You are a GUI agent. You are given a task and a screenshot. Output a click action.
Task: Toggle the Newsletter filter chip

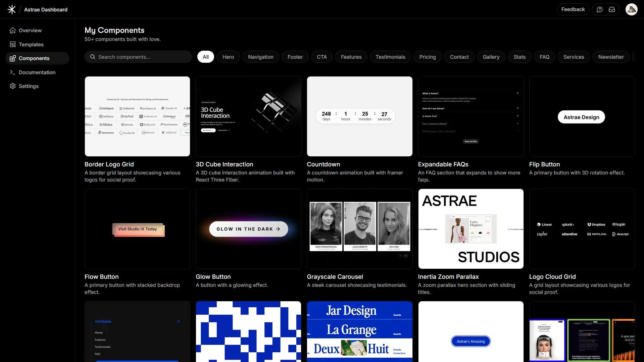[611, 57]
